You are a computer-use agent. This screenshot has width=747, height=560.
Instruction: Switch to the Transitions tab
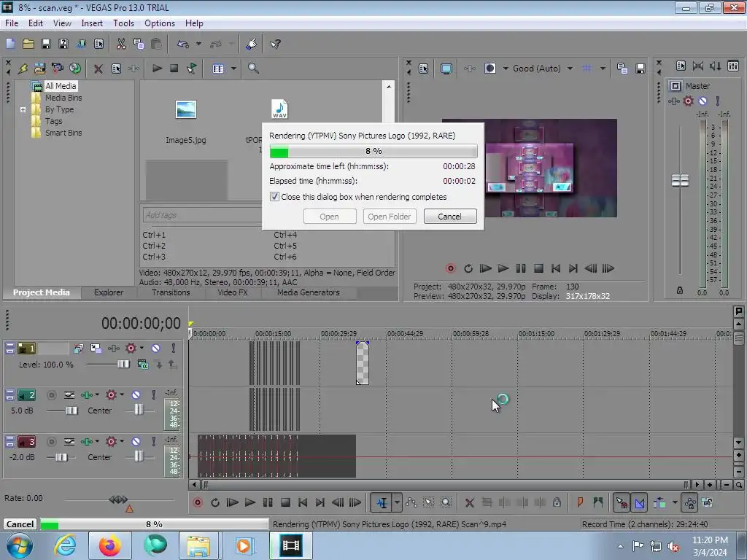[x=171, y=292]
